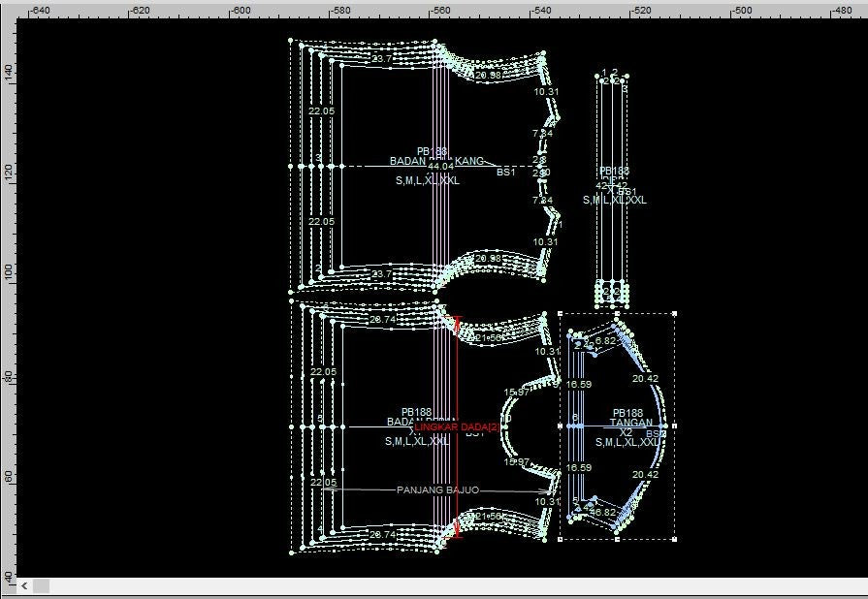Click the horizontal scrollbar thumb
This screenshot has width=868, height=599.
tap(42, 585)
